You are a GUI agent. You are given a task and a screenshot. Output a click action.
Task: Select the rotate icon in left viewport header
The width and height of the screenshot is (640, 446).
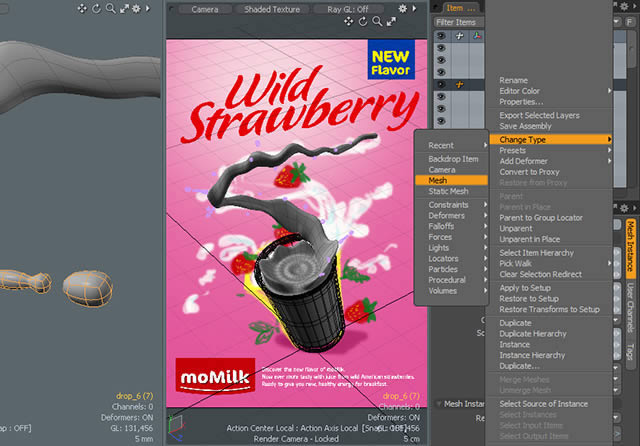pyautogui.click(x=96, y=8)
